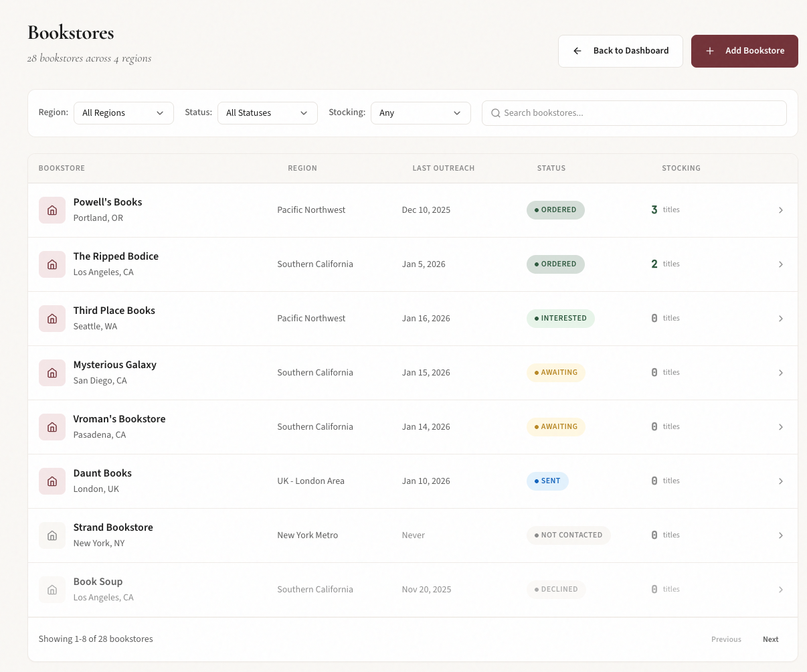The image size is (807, 672).
Task: Click the store icon next to Book Soup
Action: click(x=52, y=590)
